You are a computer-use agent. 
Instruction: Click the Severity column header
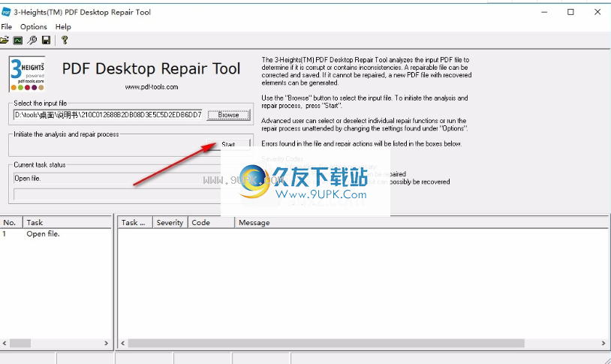point(170,223)
